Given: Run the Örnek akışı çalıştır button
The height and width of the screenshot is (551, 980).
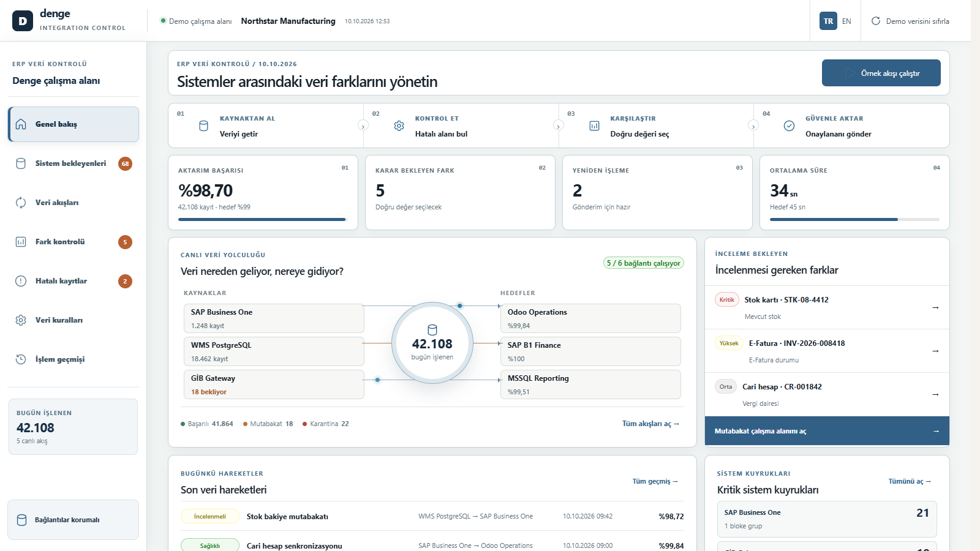Looking at the screenshot, I should 881,73.
